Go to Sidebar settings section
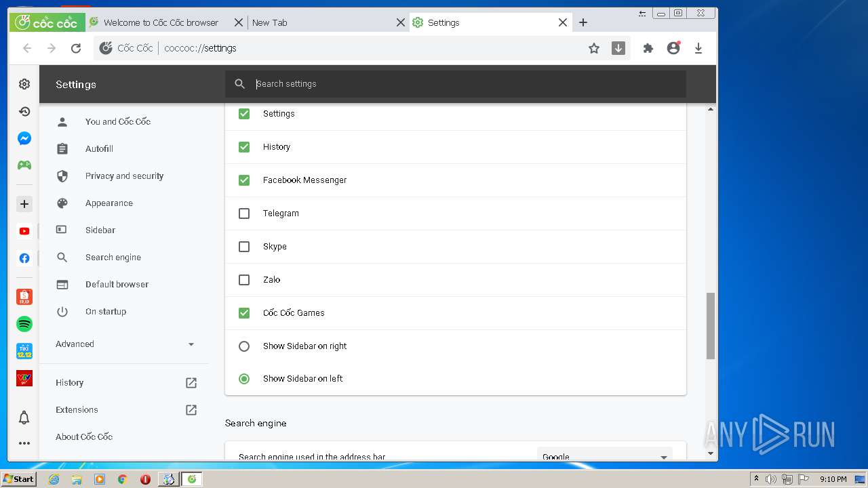 pyautogui.click(x=100, y=230)
